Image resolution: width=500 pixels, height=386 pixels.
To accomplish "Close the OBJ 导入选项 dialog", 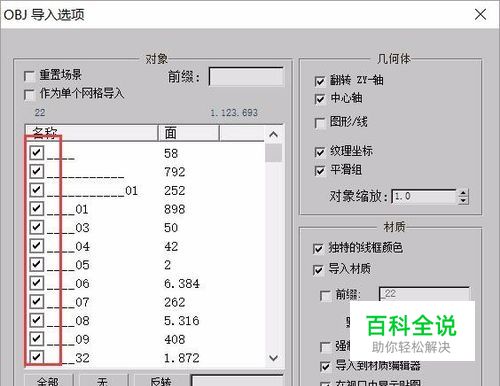I will (480, 14).
